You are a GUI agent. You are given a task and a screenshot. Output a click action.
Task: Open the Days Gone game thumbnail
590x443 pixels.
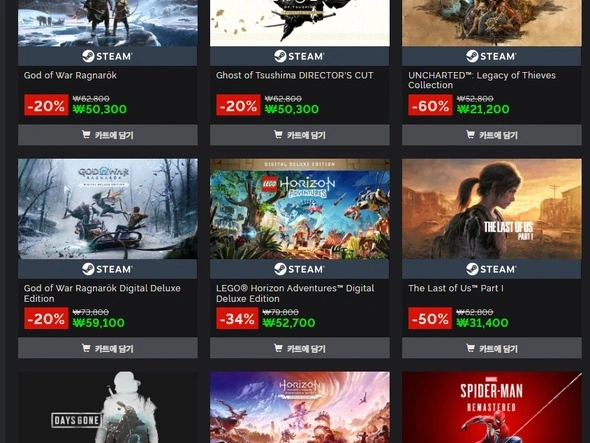[x=108, y=407]
